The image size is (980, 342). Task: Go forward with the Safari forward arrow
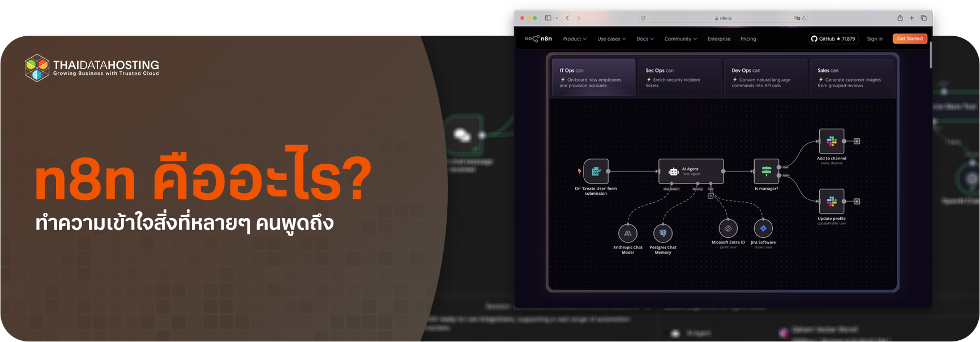click(579, 18)
